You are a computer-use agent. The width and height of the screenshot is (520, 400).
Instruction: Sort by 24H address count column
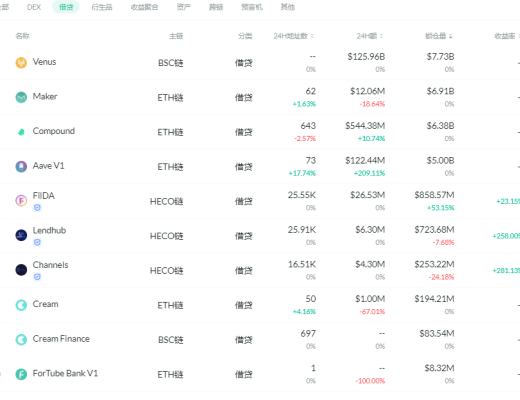pos(294,36)
